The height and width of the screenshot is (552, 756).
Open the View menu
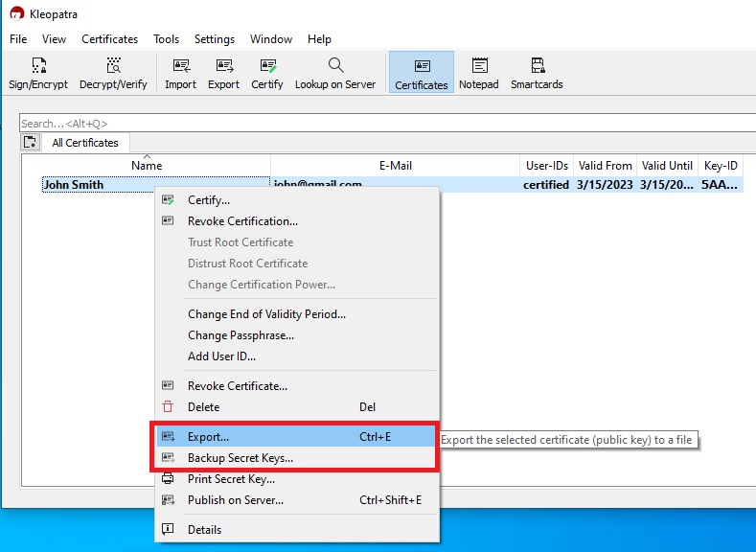pos(54,39)
